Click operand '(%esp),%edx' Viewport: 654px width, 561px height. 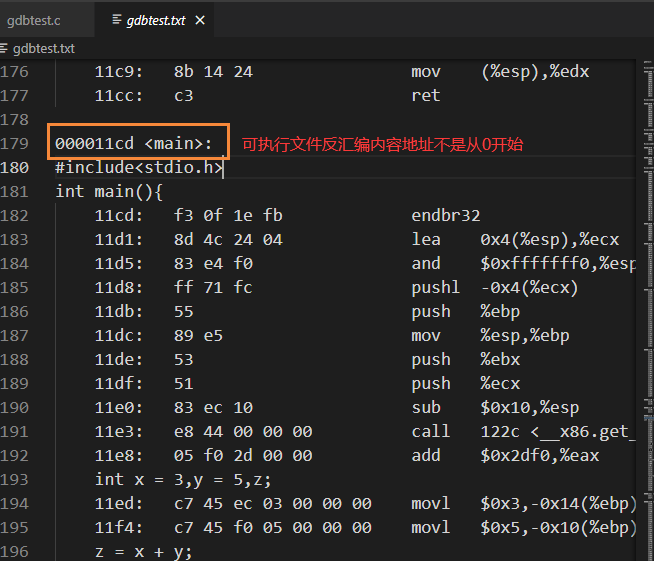point(535,72)
